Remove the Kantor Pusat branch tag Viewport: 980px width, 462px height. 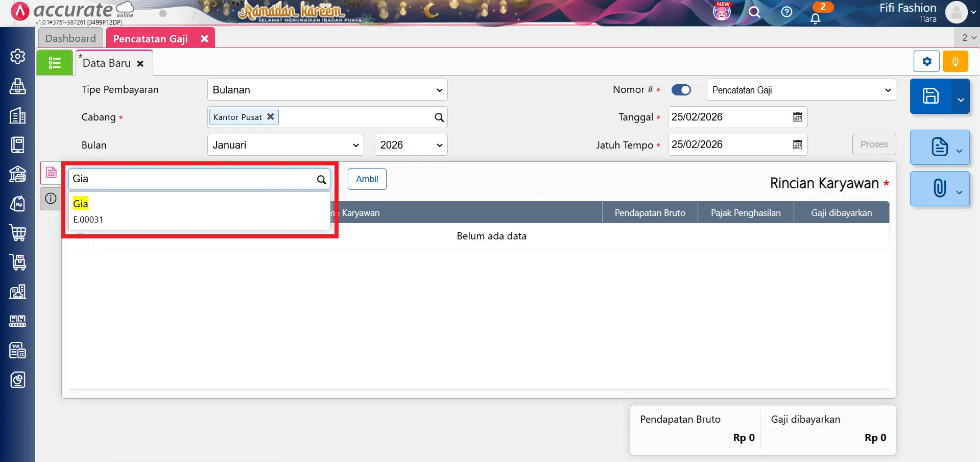[271, 117]
